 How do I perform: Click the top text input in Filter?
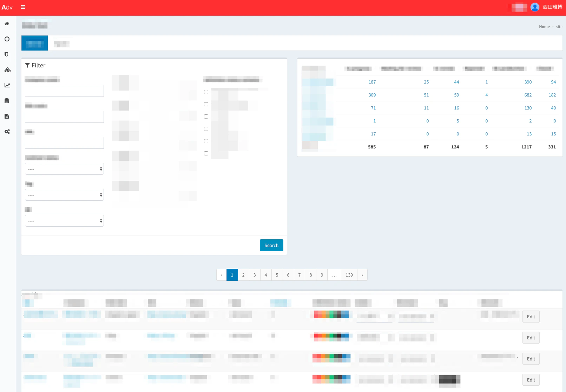(x=64, y=91)
